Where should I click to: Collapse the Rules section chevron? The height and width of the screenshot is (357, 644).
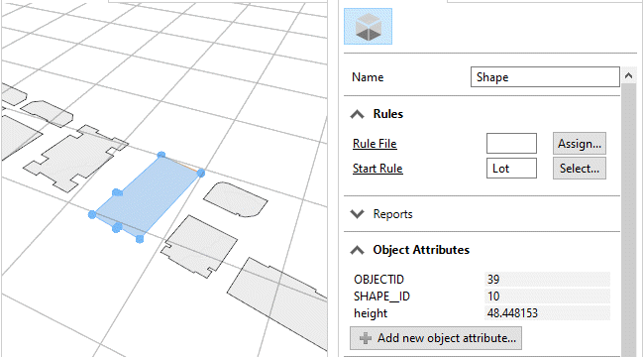point(357,114)
